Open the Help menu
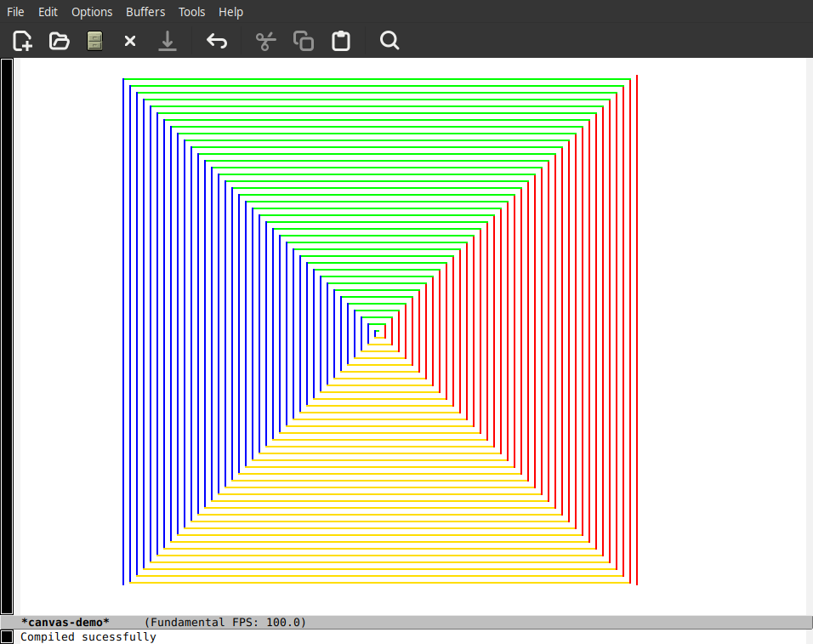Image resolution: width=813 pixels, height=644 pixels. point(230,12)
